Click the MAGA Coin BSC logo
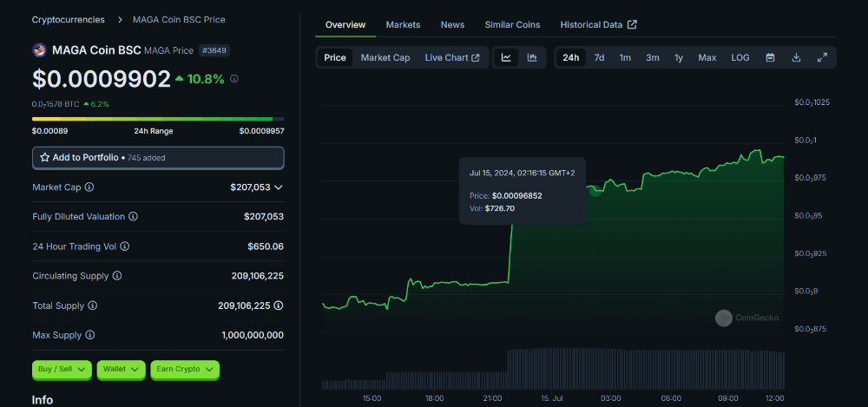The width and height of the screenshot is (868, 407). [39, 50]
